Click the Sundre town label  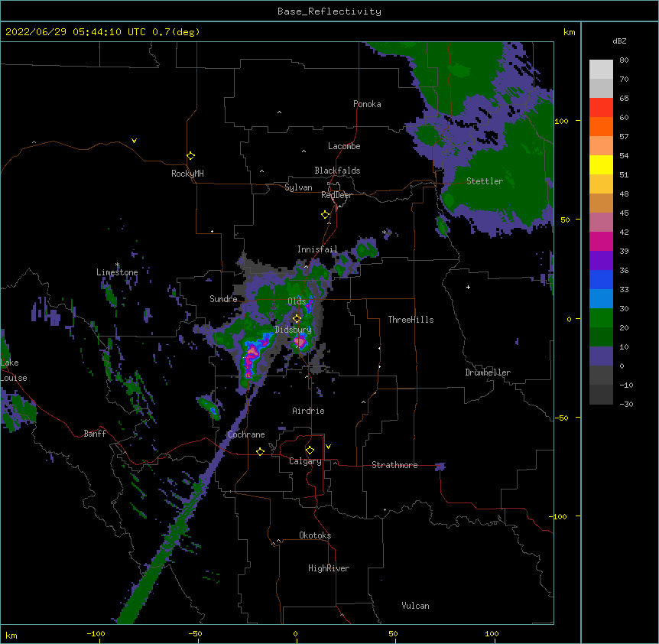(x=223, y=299)
